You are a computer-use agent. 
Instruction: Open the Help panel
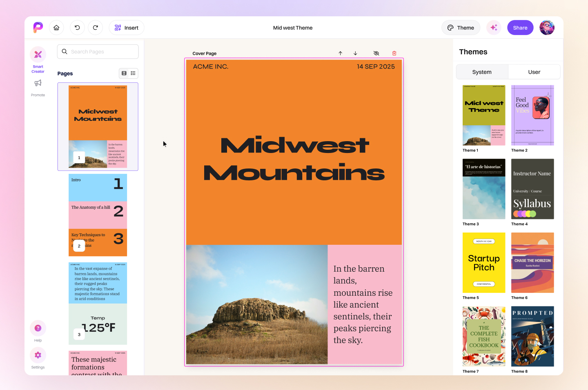coord(38,328)
